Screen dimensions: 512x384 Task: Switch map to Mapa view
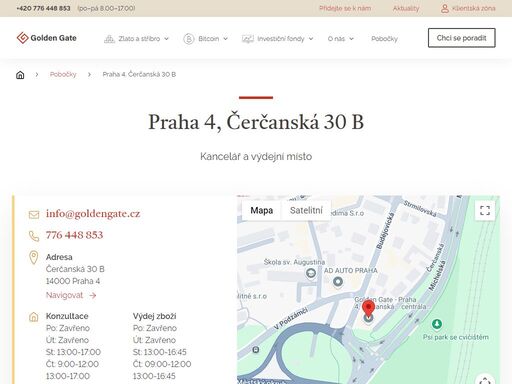(x=262, y=210)
